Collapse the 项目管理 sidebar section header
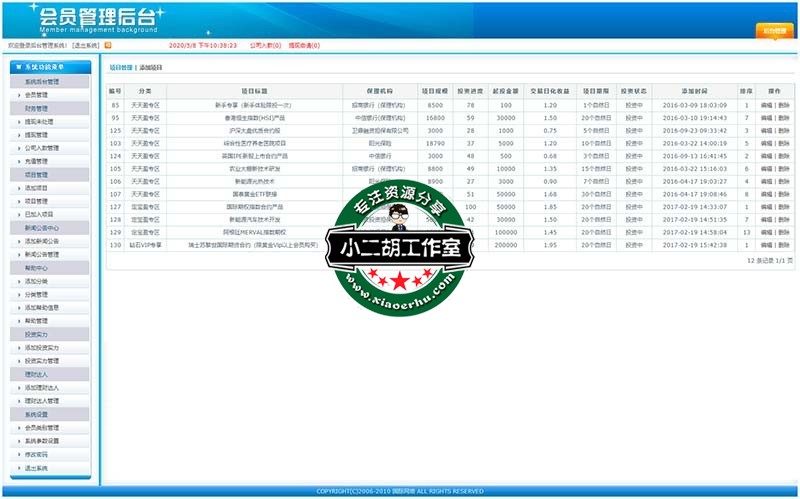The height and width of the screenshot is (499, 800). (x=37, y=174)
